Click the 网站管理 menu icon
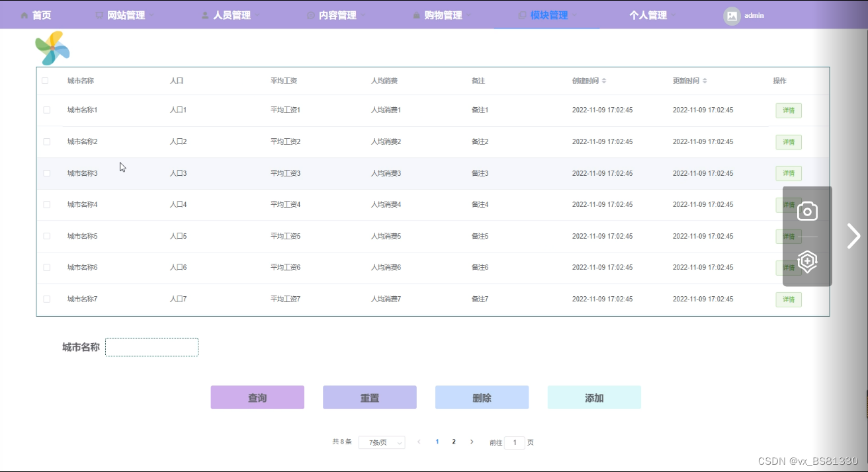The height and width of the screenshot is (472, 868). (99, 15)
